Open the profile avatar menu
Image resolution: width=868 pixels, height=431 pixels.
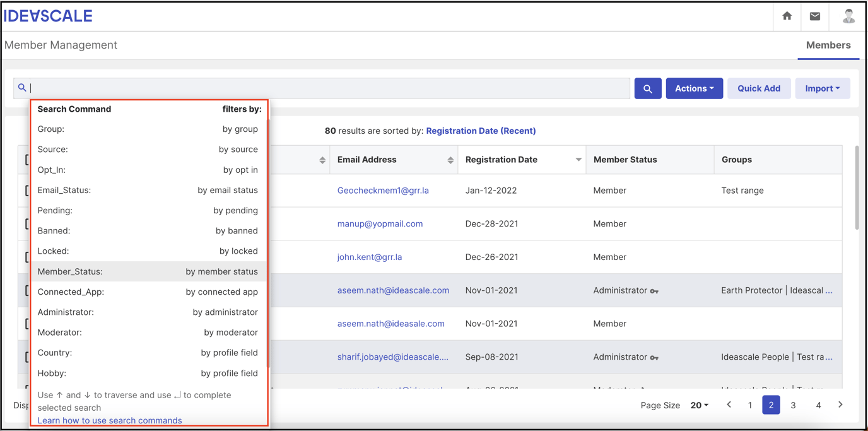click(848, 16)
